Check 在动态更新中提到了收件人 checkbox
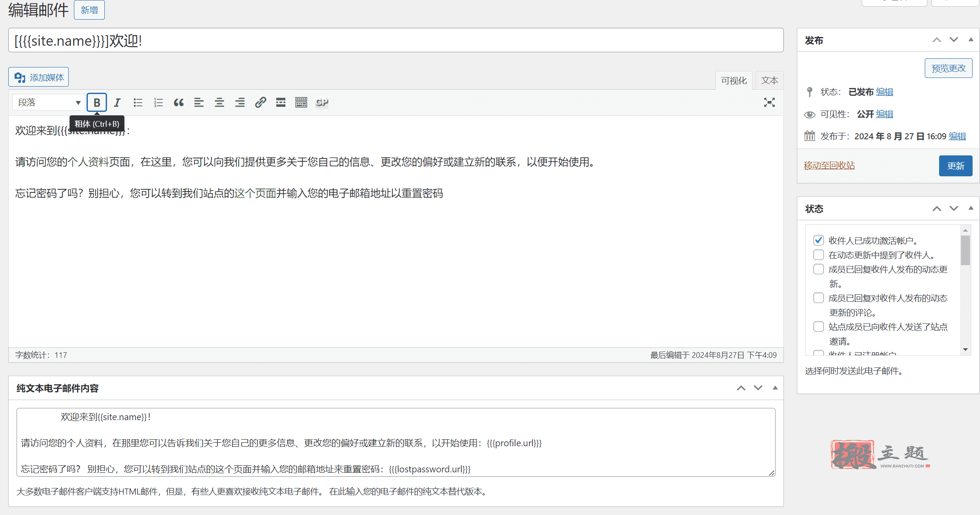This screenshot has height=515, width=980. [818, 255]
